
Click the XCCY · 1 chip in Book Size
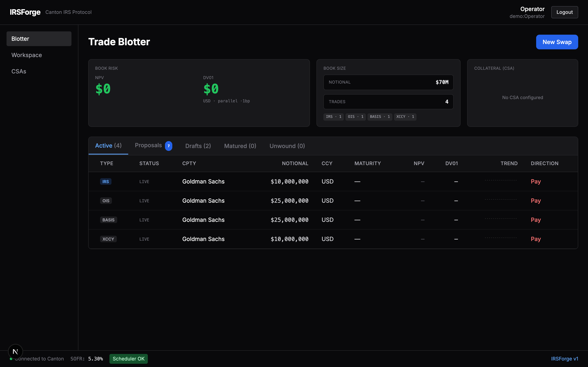point(405,117)
